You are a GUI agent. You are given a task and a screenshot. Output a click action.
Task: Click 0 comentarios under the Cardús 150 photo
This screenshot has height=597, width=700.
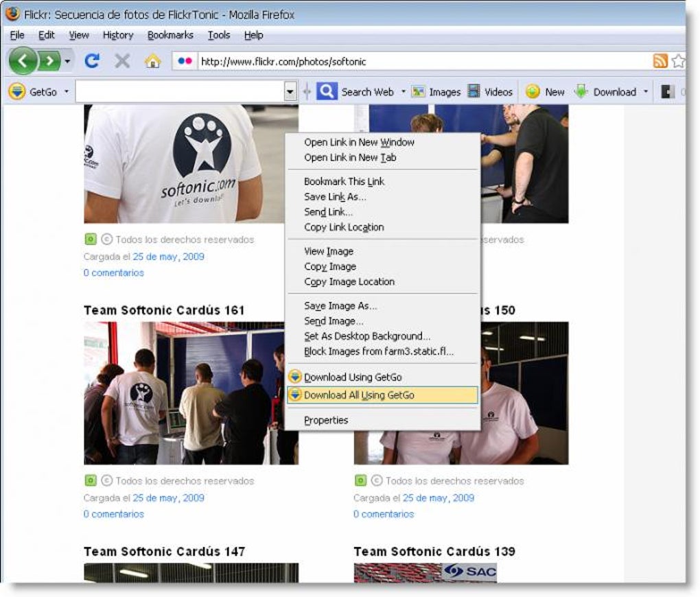384,514
